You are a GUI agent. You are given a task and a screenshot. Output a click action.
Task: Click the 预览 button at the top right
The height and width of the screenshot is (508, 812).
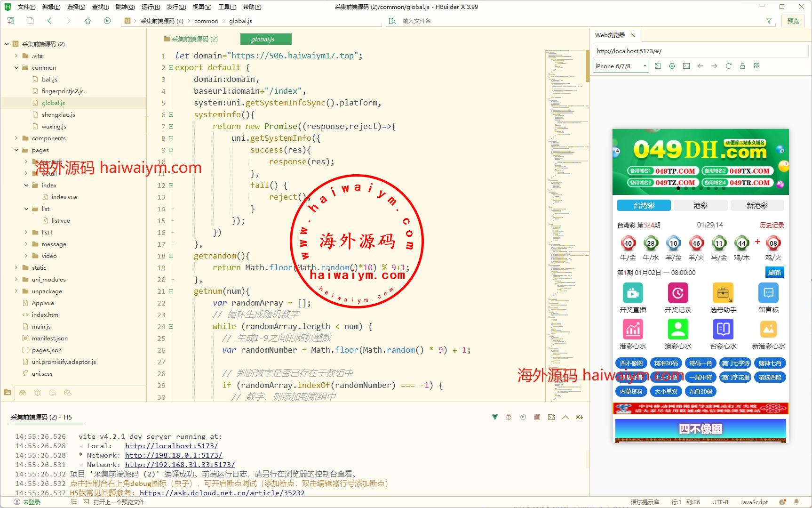(793, 21)
